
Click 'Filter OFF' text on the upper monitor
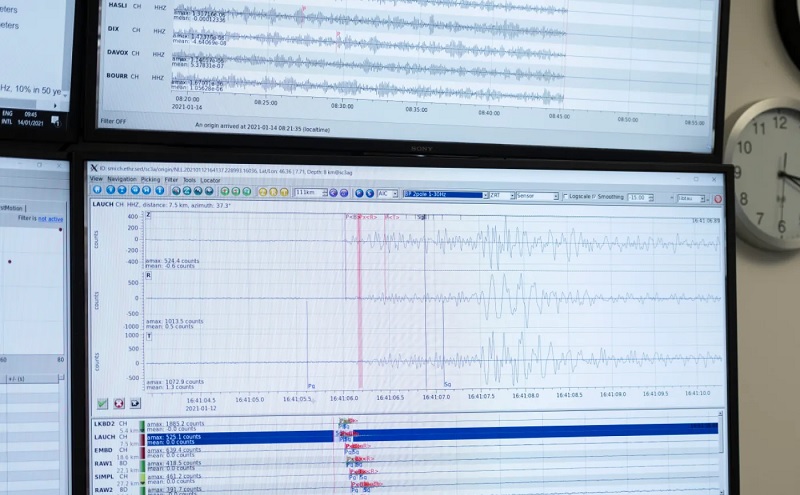pyautogui.click(x=113, y=121)
